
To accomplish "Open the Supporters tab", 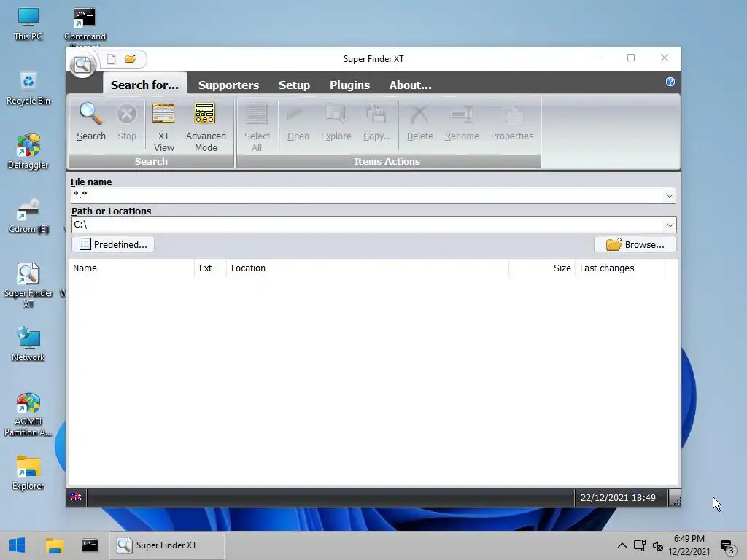I will pos(228,85).
